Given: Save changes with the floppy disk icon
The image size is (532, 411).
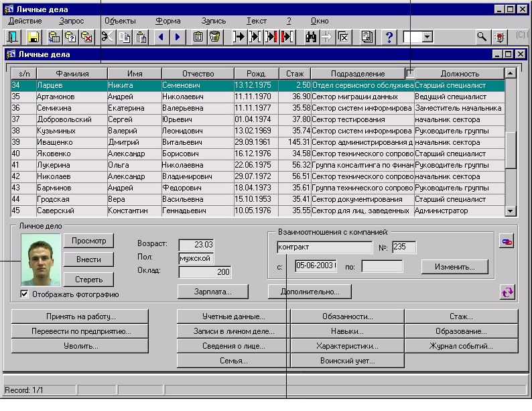Looking at the screenshot, I should pos(34,37).
